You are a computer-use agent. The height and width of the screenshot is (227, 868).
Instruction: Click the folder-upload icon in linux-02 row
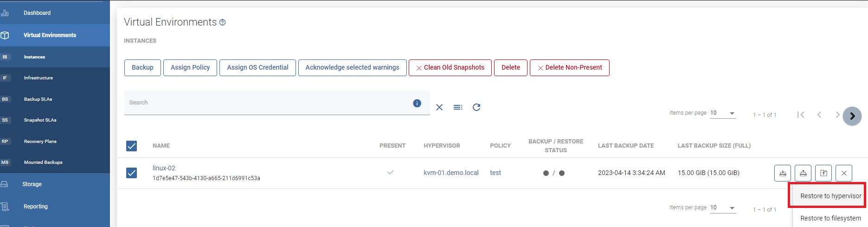[x=823, y=173]
